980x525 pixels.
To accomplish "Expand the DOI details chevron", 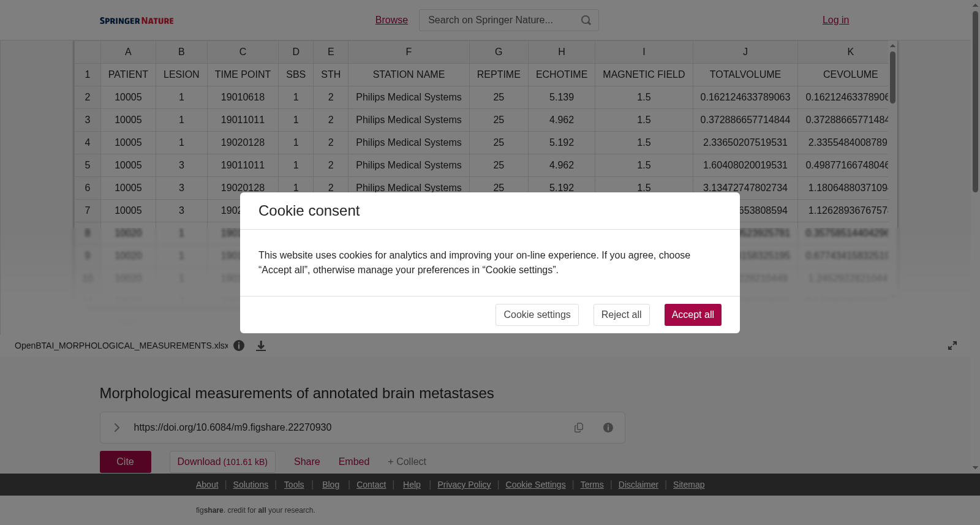I will point(116,428).
